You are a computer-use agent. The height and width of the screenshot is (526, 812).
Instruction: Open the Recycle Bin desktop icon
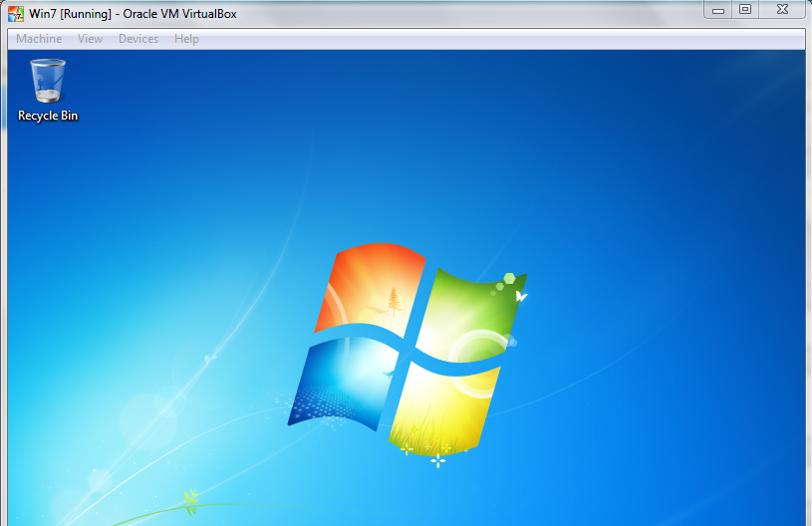(47, 81)
